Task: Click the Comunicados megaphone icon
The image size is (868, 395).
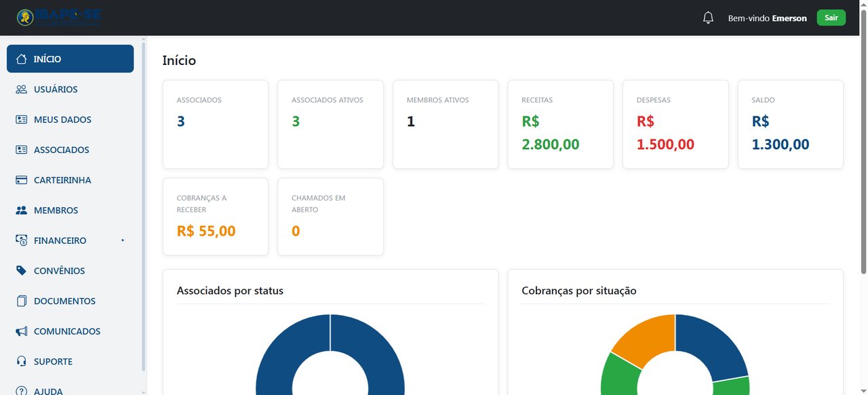Action: [x=22, y=331]
